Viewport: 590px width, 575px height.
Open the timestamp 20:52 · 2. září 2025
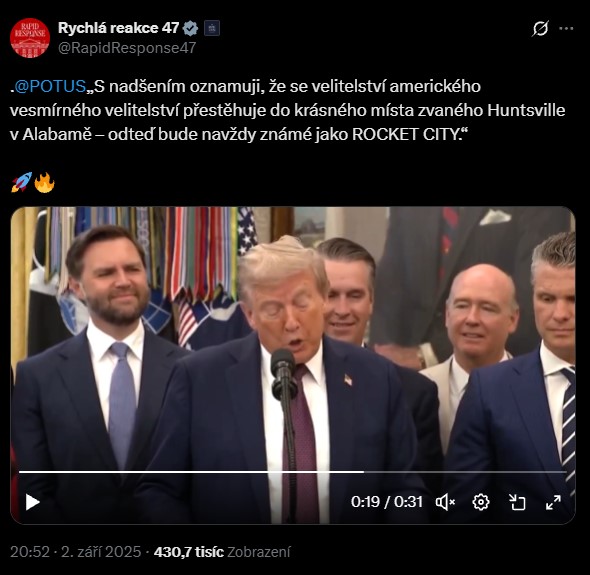coord(75,552)
